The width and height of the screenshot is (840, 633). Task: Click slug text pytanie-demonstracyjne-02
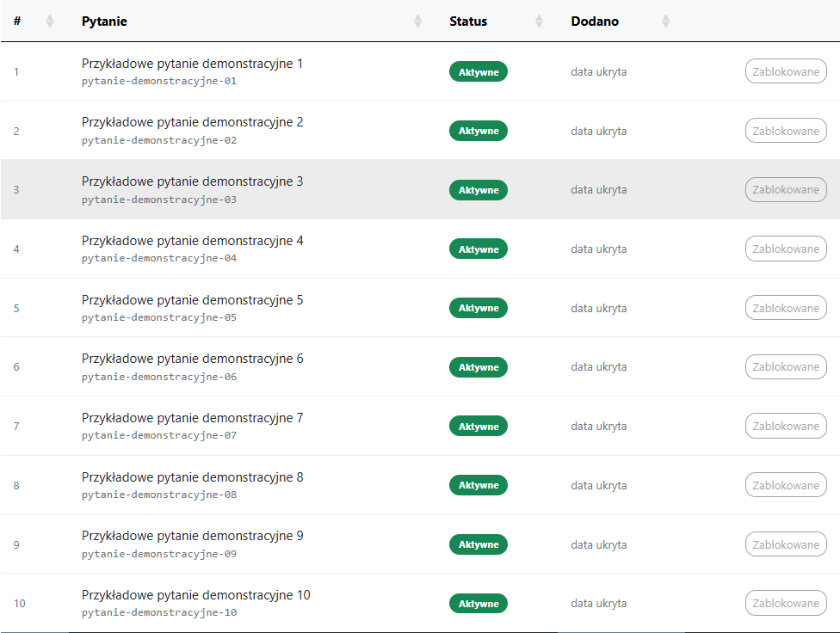click(x=159, y=140)
